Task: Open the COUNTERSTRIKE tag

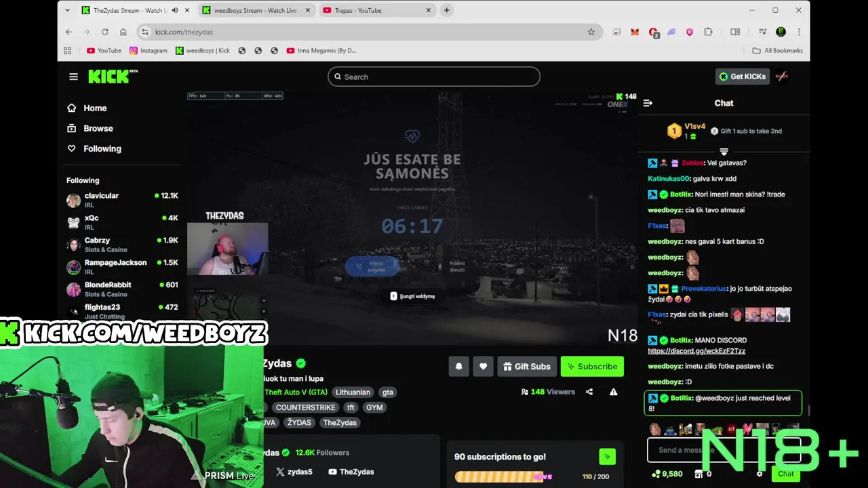Action: click(x=305, y=407)
